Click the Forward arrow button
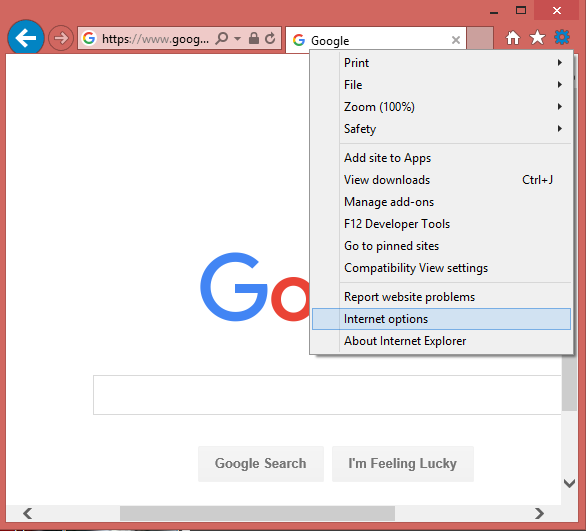Viewport: 586px width, 531px height. [61, 38]
